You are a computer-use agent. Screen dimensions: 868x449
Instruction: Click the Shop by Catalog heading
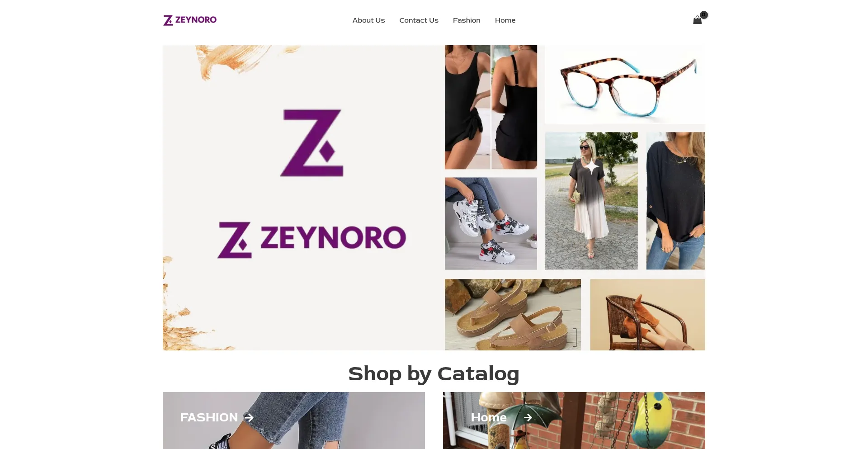coord(434,374)
